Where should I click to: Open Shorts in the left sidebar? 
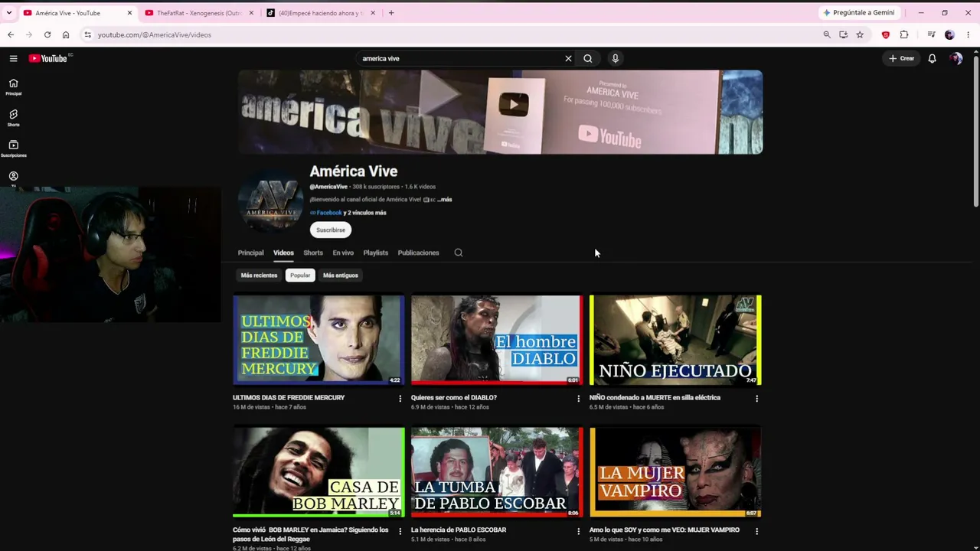(x=13, y=118)
